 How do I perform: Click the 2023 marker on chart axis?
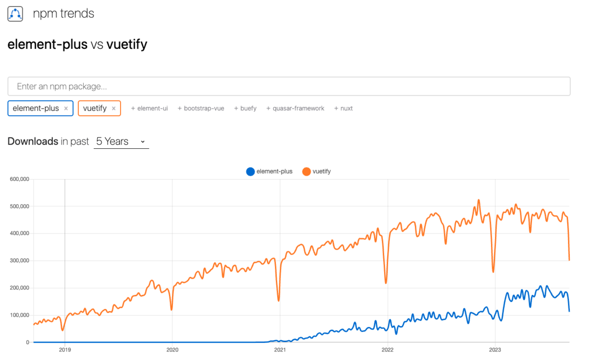point(495,349)
